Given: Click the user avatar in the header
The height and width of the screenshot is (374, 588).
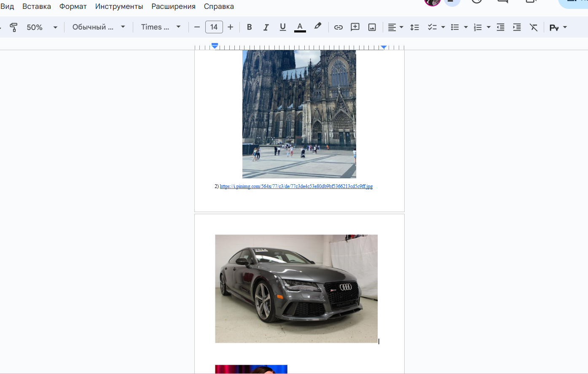Looking at the screenshot, I should [432, 2].
